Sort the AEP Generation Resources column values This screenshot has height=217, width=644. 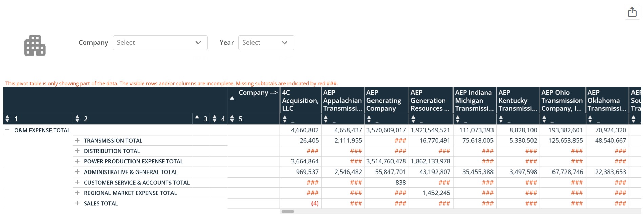point(413,119)
